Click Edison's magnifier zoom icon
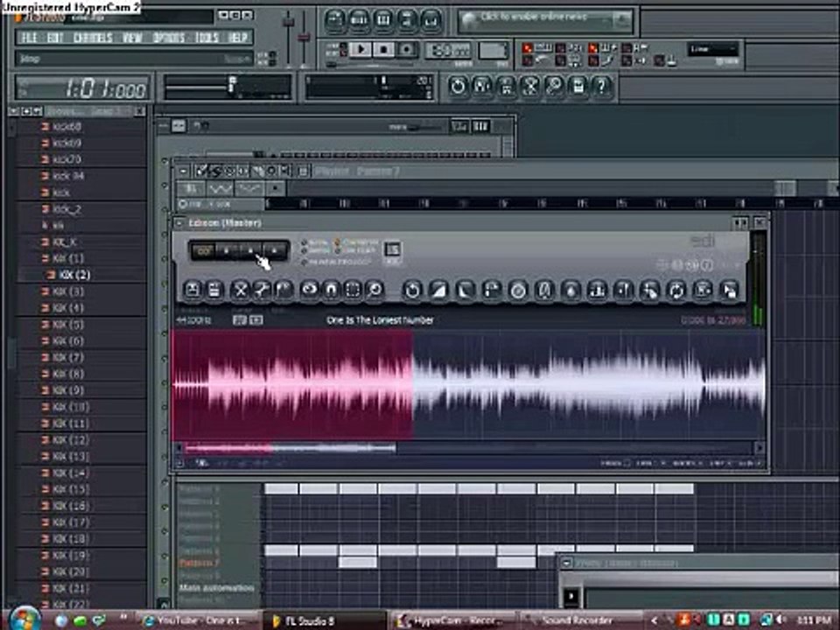The image size is (840, 630). tap(375, 290)
